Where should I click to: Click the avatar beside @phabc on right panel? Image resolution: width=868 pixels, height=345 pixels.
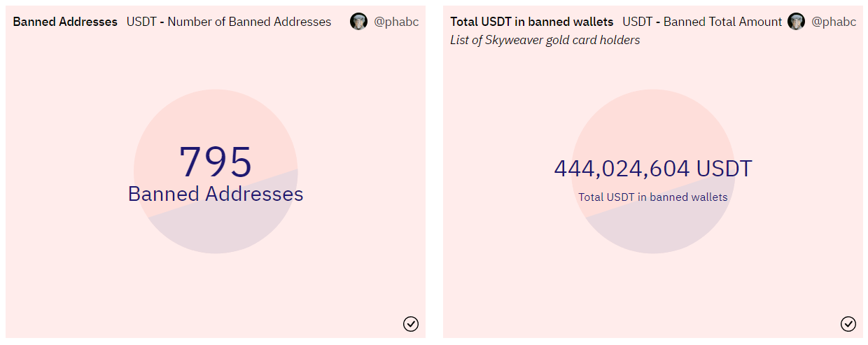[797, 22]
